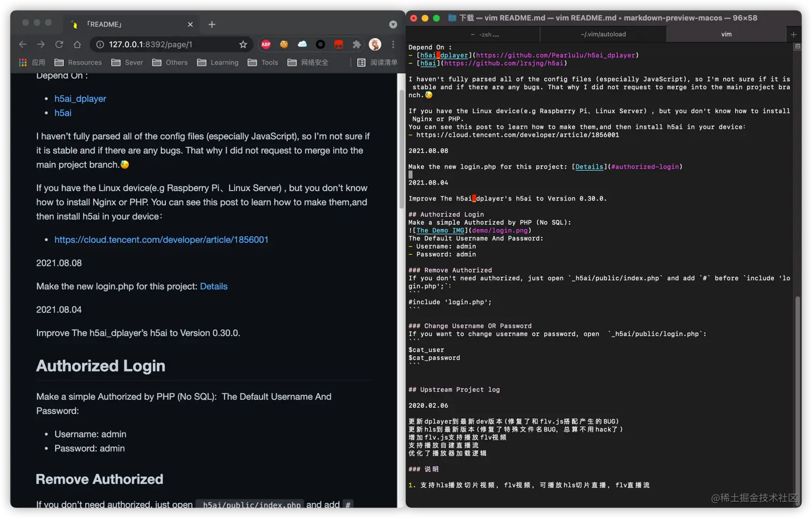Click 'The Demo IMG' link text in vim
This screenshot has width=812, height=518.
point(440,231)
